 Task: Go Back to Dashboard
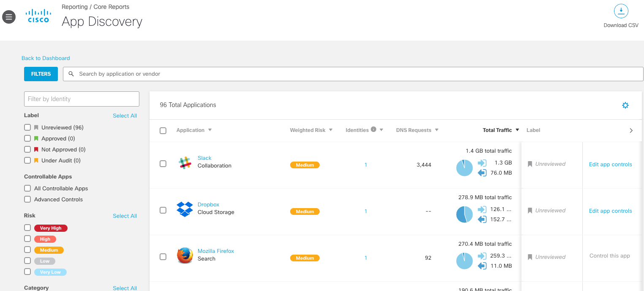pos(46,58)
